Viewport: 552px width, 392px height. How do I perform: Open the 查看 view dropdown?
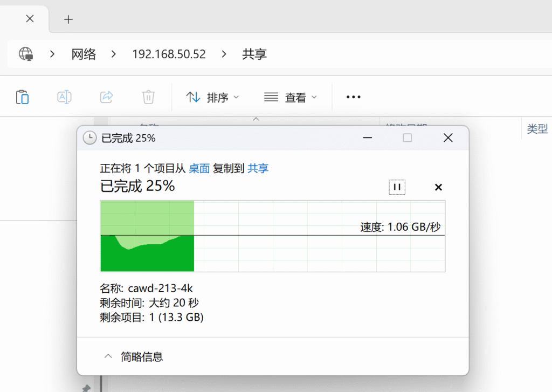[291, 98]
